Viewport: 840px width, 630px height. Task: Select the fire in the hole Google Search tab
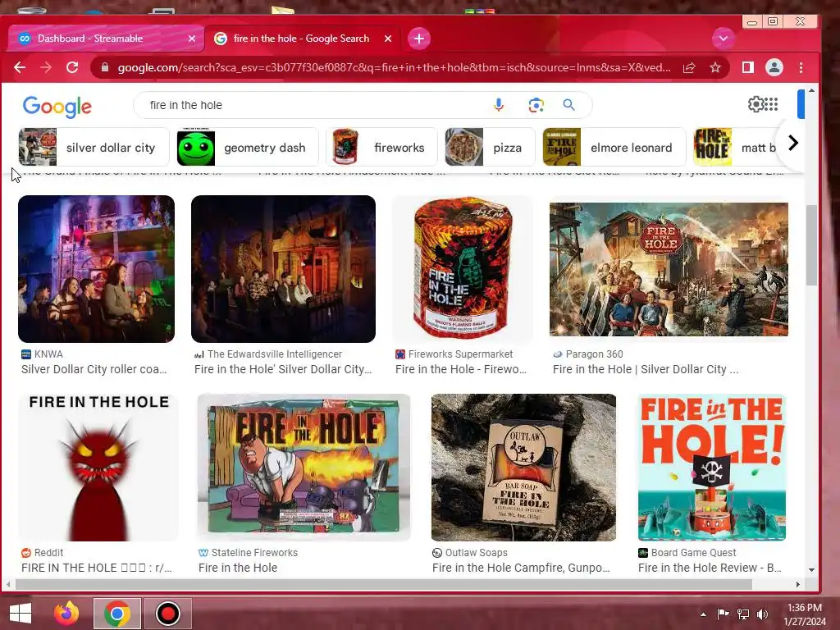[301, 39]
